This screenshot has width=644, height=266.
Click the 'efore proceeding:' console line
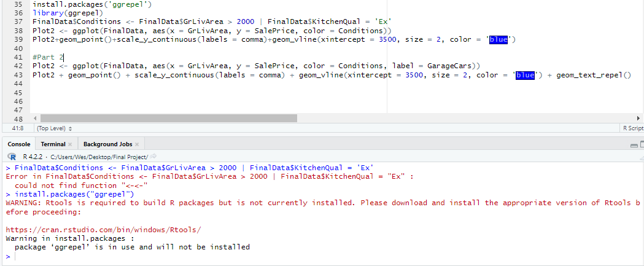click(44, 212)
